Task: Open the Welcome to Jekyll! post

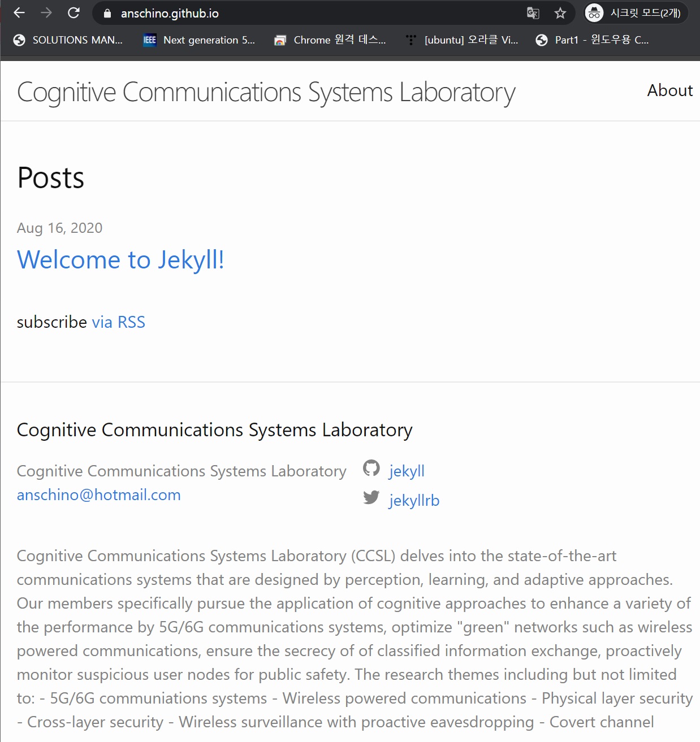Action: pyautogui.click(x=120, y=260)
